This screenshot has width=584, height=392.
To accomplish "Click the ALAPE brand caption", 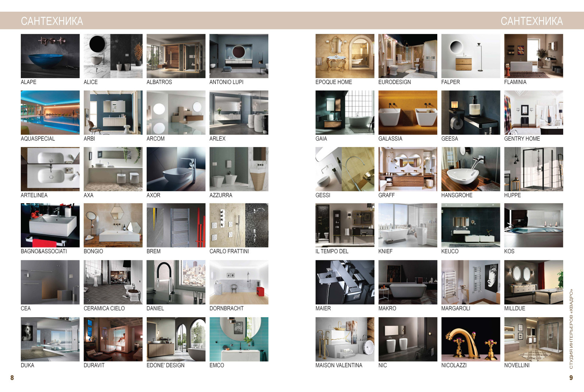I will click(x=28, y=82).
